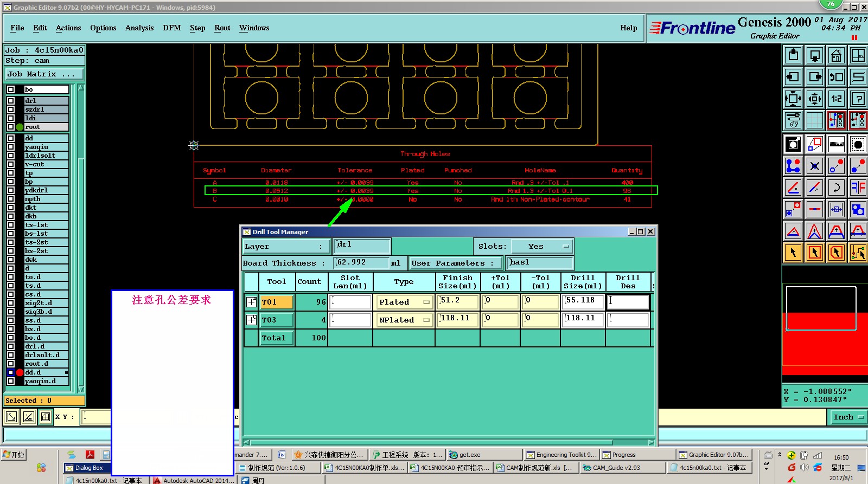This screenshot has height=484, width=868.
Task: Toggle the v-cut layer checkbox
Action: (11, 164)
